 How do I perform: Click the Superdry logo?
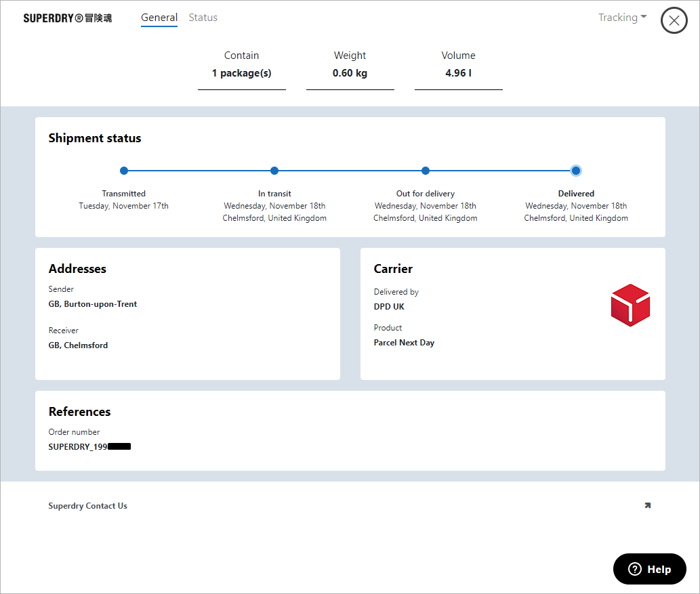tap(68, 18)
